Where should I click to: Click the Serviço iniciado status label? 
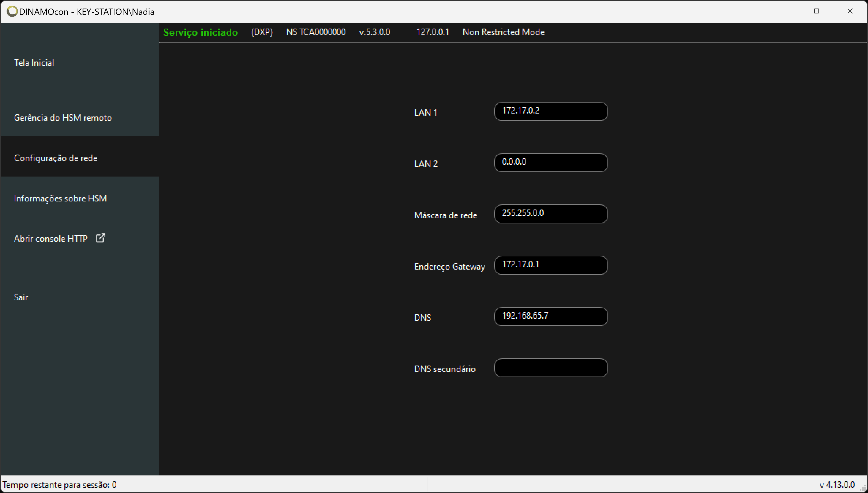tap(202, 32)
